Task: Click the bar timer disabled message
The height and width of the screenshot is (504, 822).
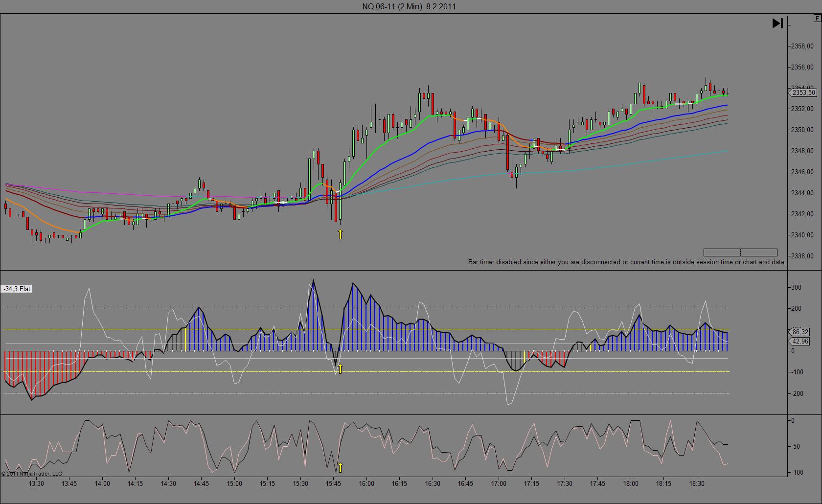Action: click(626, 262)
